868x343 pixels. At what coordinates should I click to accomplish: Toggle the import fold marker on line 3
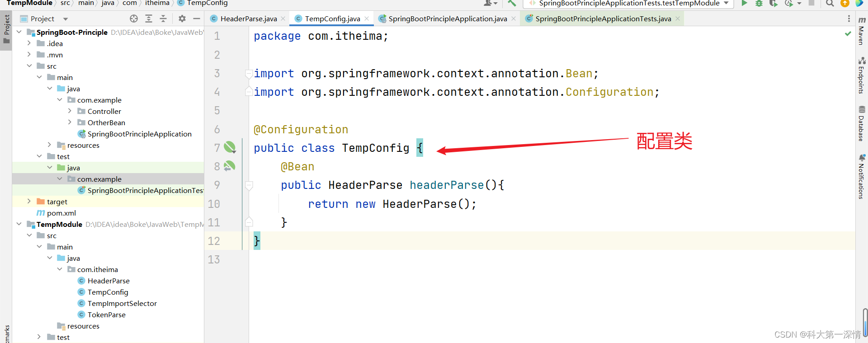[249, 73]
